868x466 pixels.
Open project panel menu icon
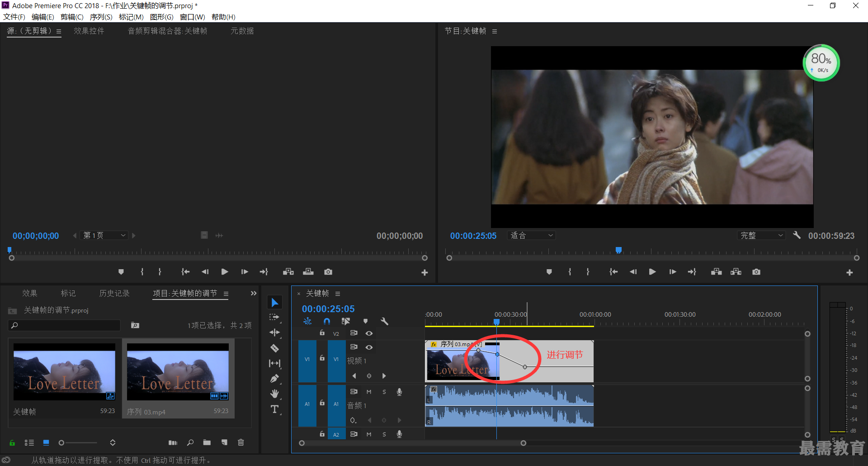(226, 294)
